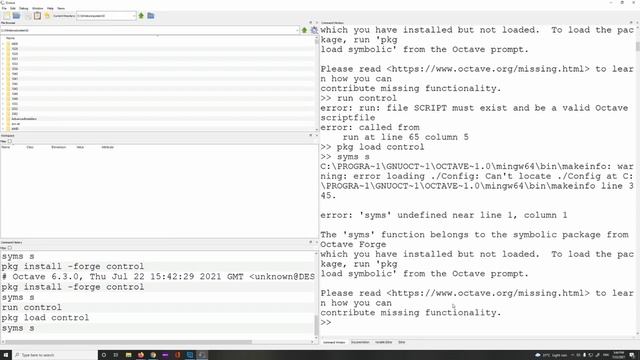The image size is (640, 360).
Task: Switch to the Command Window tab
Action: coord(334,342)
